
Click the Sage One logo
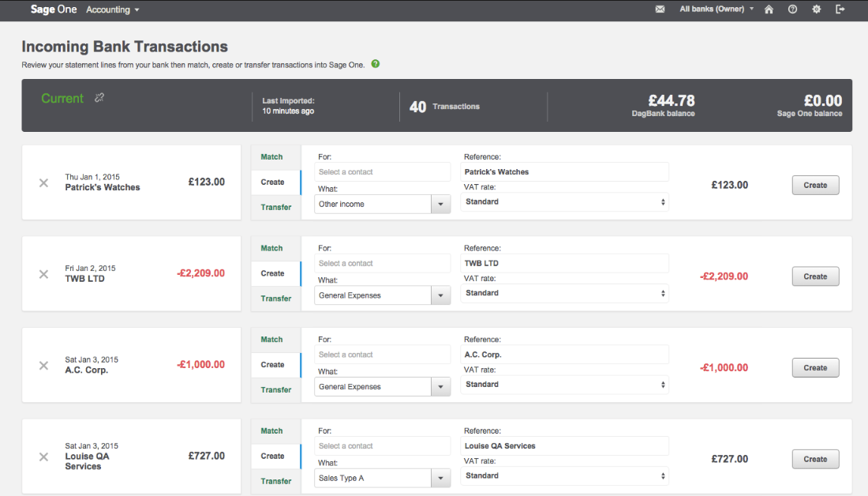54,9
